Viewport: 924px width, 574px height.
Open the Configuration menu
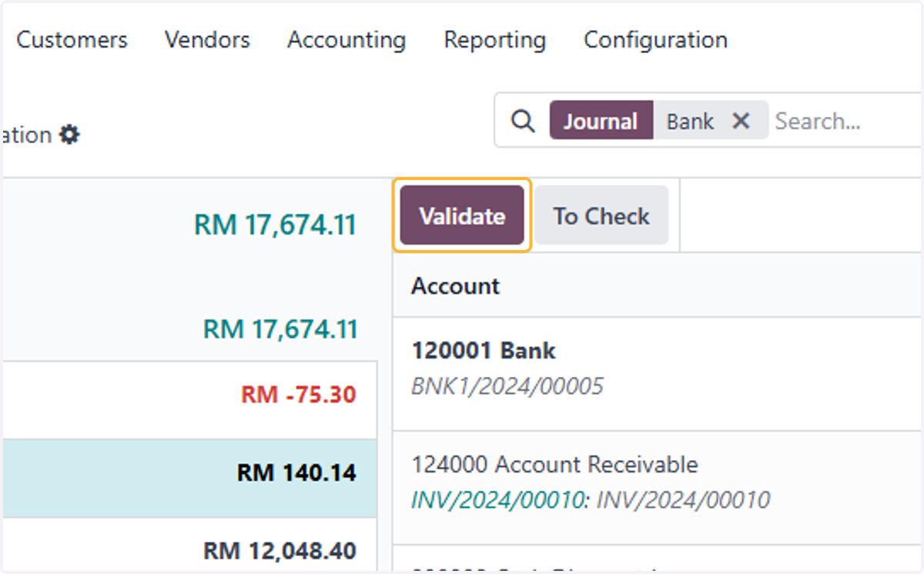655,40
